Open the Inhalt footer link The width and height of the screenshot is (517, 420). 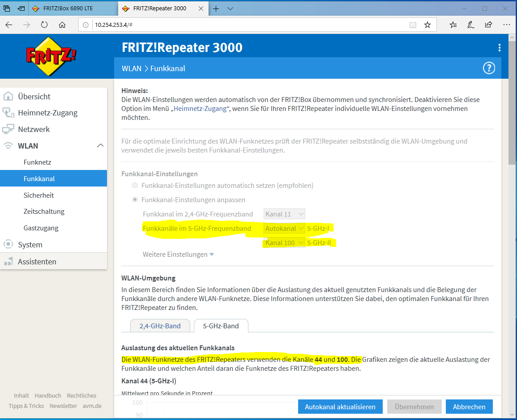pos(21,396)
